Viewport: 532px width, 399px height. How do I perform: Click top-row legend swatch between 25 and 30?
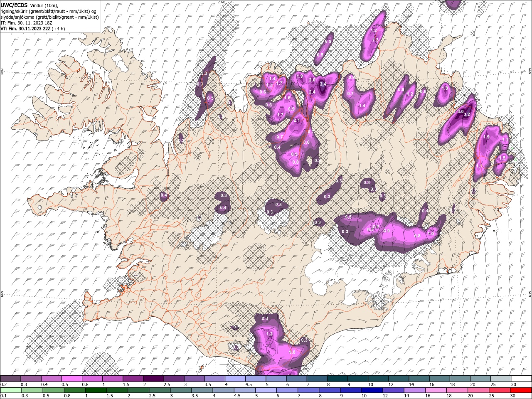[x=501, y=379]
